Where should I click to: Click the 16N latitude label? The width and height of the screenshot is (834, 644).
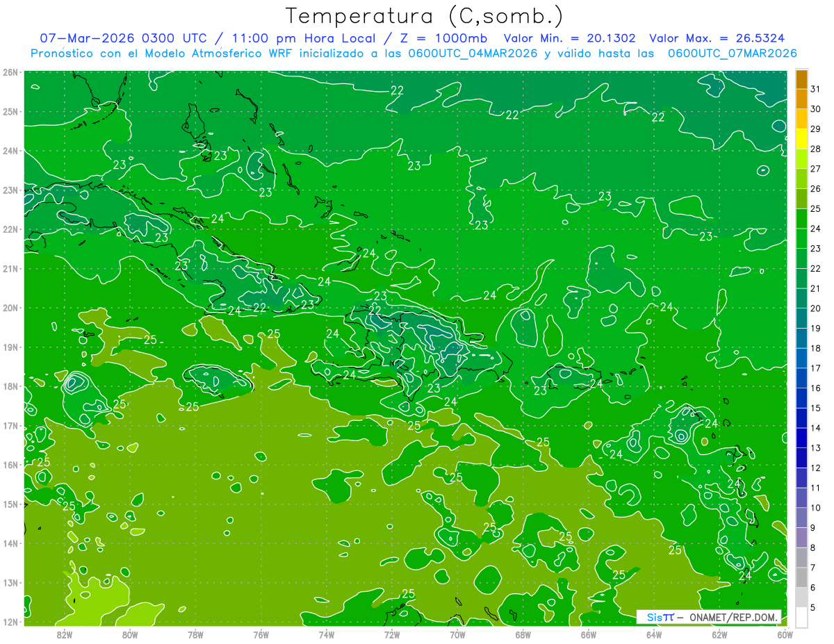[11, 465]
